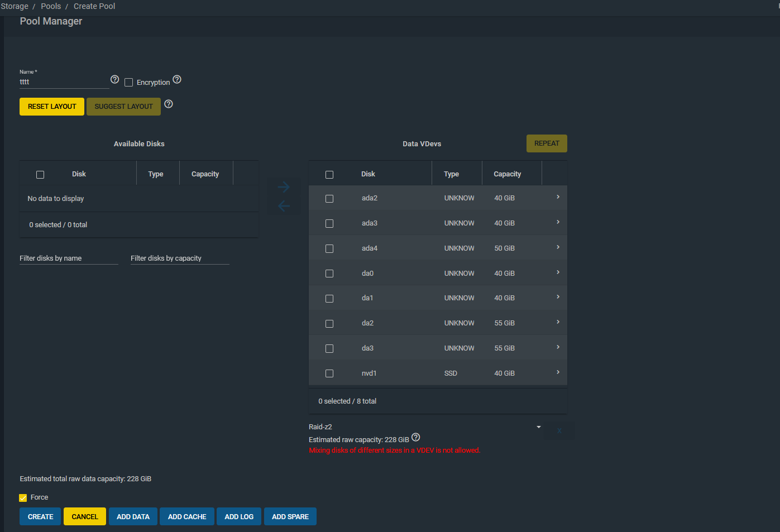Show help for estimated raw capacity
780x532 pixels.
416,437
